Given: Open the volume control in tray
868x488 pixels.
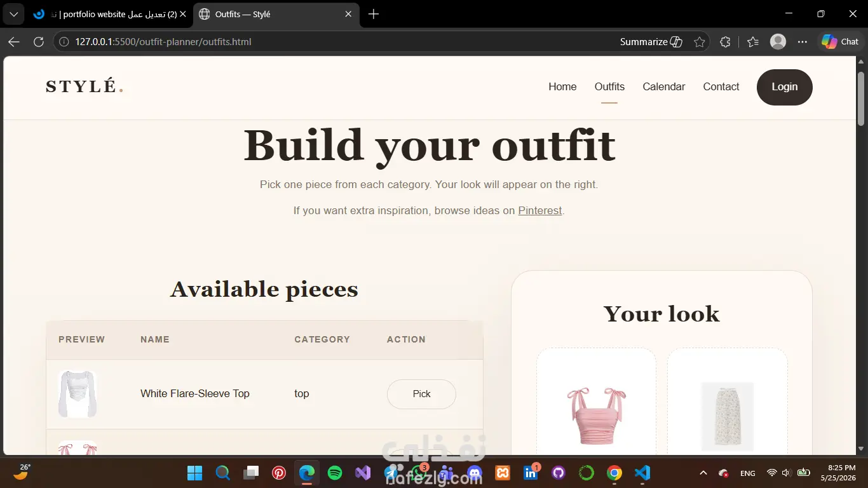Looking at the screenshot, I should pyautogui.click(x=786, y=473).
